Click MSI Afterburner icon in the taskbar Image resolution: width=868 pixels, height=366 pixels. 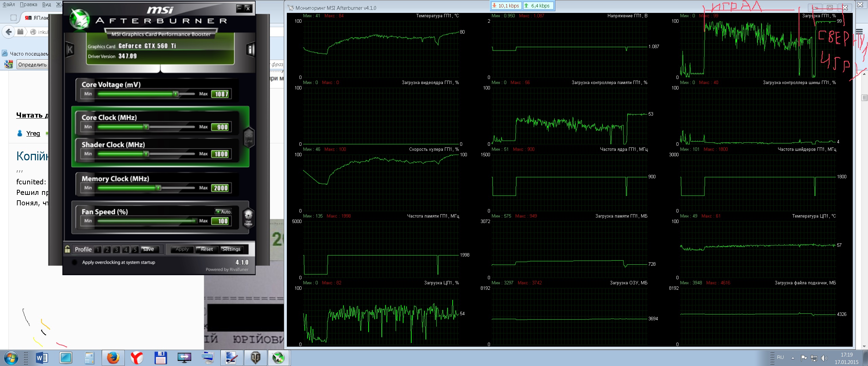(x=278, y=358)
